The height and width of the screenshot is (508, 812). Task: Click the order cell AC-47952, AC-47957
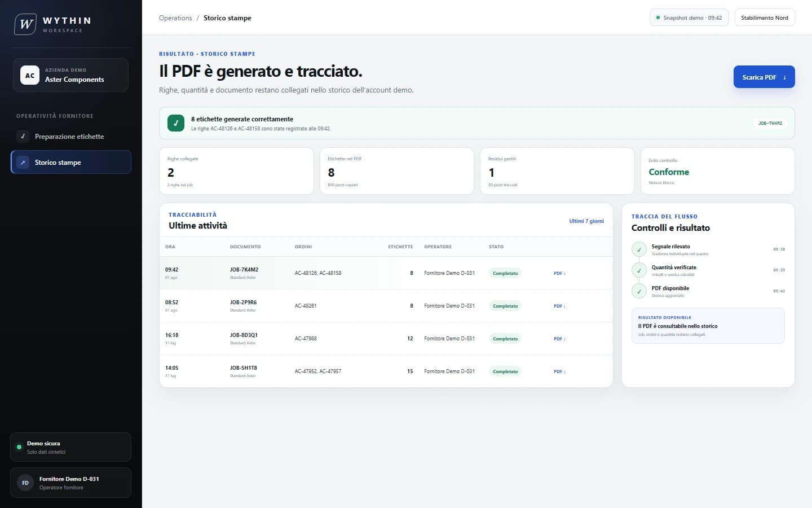[318, 371]
